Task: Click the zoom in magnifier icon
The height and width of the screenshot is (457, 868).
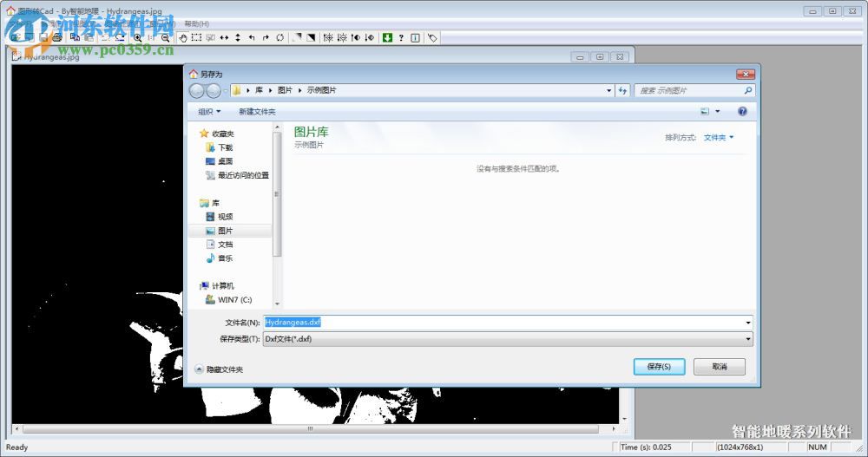Action: (138, 37)
